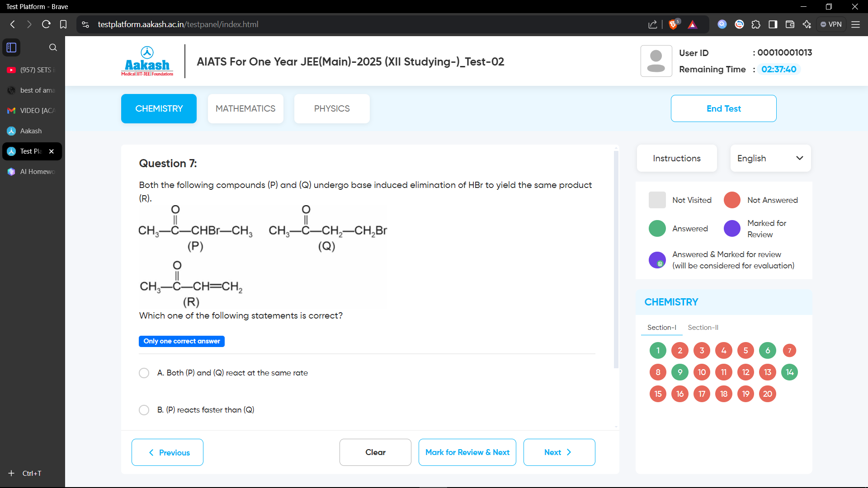Toggle vertical tabs panel icon
The height and width of the screenshot is (488, 868).
(x=12, y=47)
